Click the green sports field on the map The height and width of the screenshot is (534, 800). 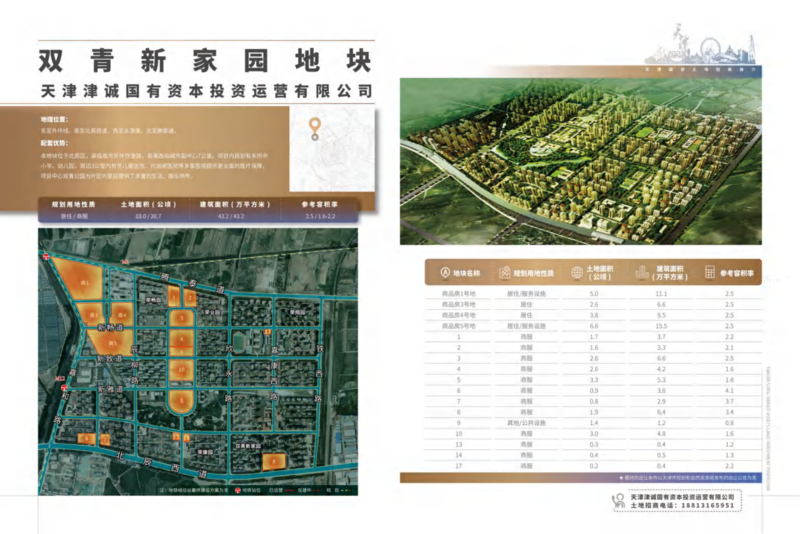click(x=241, y=343)
